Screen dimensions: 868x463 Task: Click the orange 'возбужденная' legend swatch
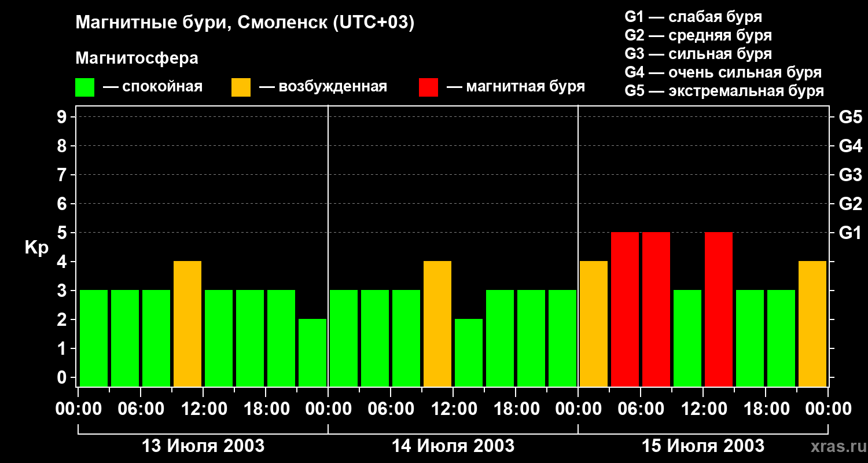pos(241,87)
